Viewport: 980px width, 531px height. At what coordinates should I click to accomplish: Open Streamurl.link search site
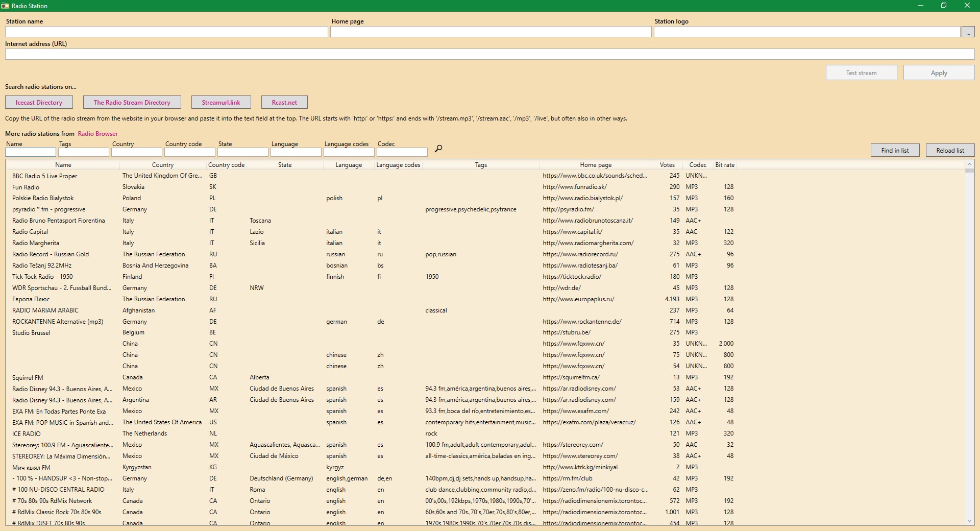coord(221,103)
